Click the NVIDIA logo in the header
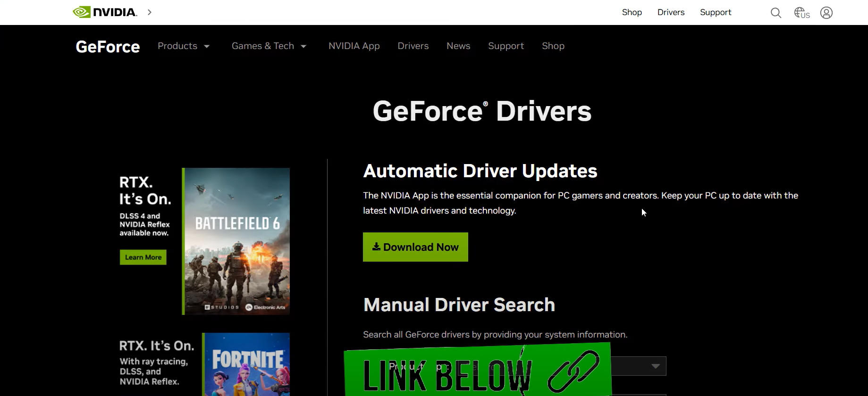This screenshot has width=868, height=396. 105,12
